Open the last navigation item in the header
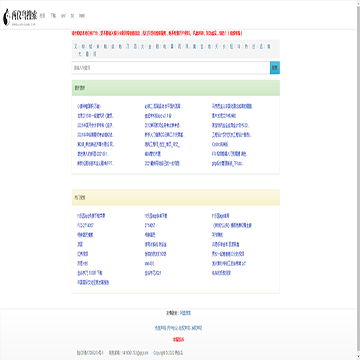Image resolution: width=360 pixels, height=360 pixels. tap(82, 16)
